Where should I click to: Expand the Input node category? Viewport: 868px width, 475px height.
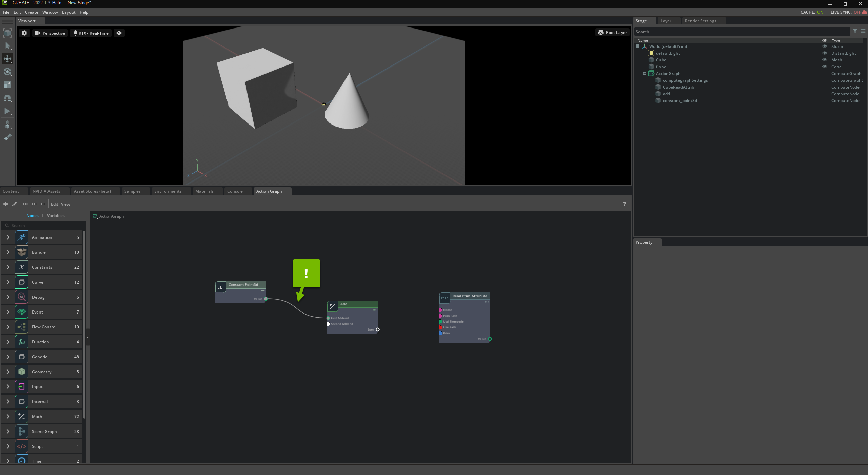coord(8,386)
